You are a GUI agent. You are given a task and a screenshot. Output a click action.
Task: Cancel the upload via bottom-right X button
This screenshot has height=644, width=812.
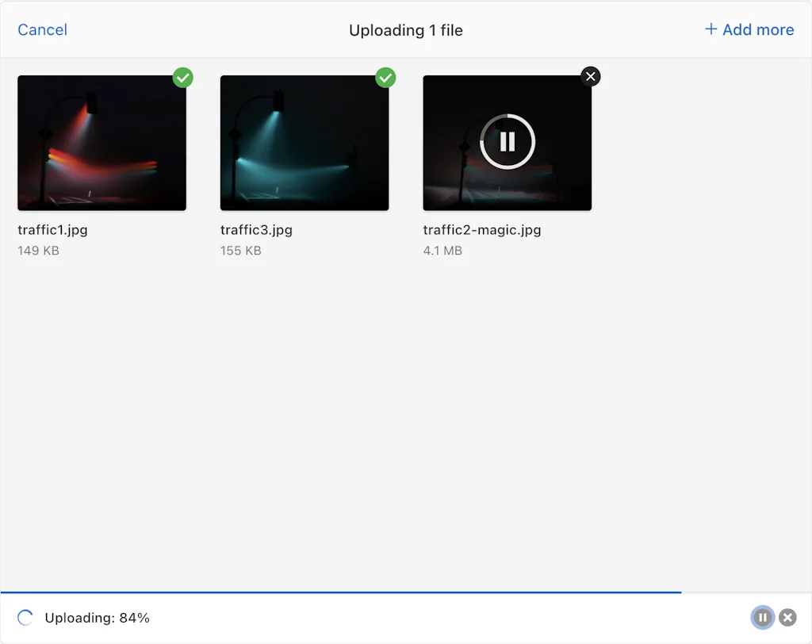coord(787,617)
